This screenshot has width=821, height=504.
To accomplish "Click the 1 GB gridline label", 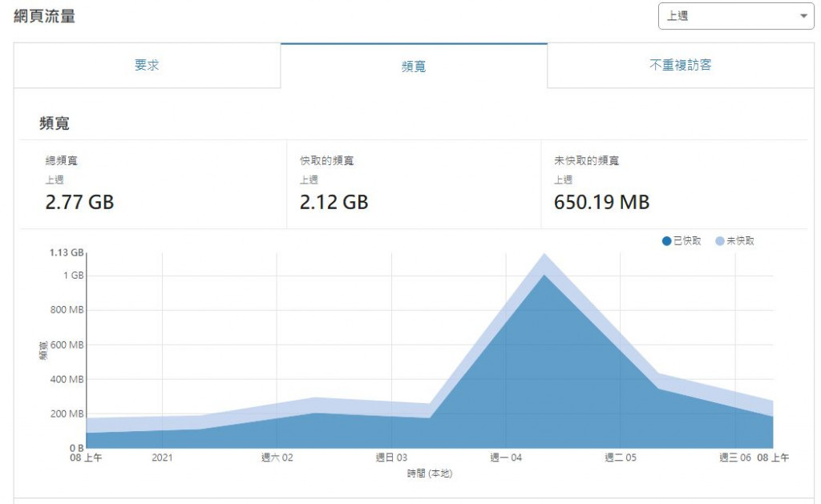I will coord(73,276).
